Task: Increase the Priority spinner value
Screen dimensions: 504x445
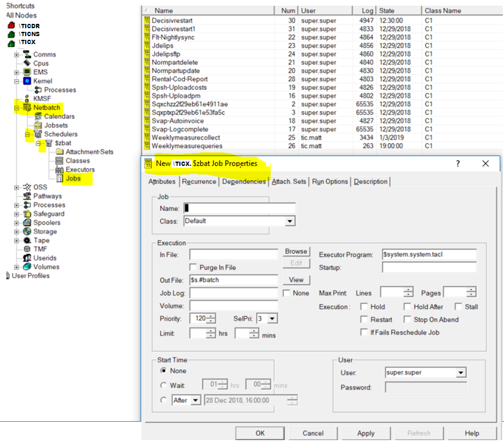Action: click(x=211, y=316)
